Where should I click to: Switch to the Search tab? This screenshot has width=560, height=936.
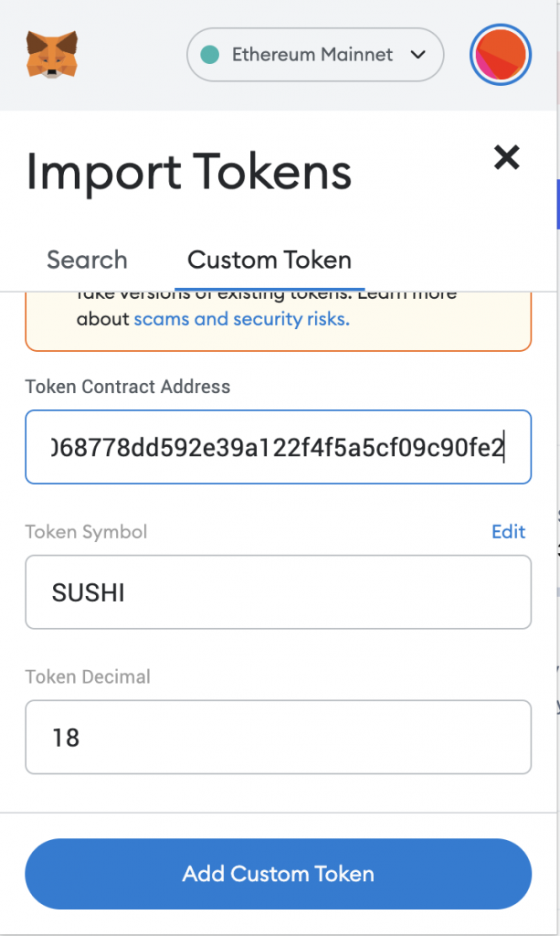pyautogui.click(x=87, y=260)
